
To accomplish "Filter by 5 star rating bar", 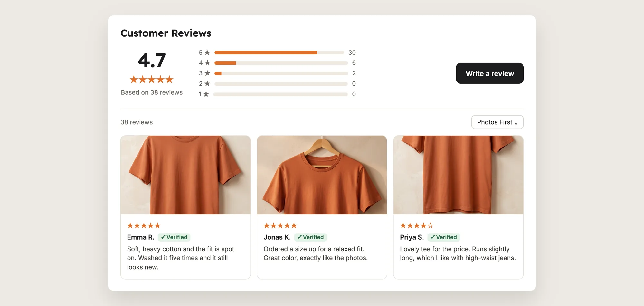I will coord(279,53).
